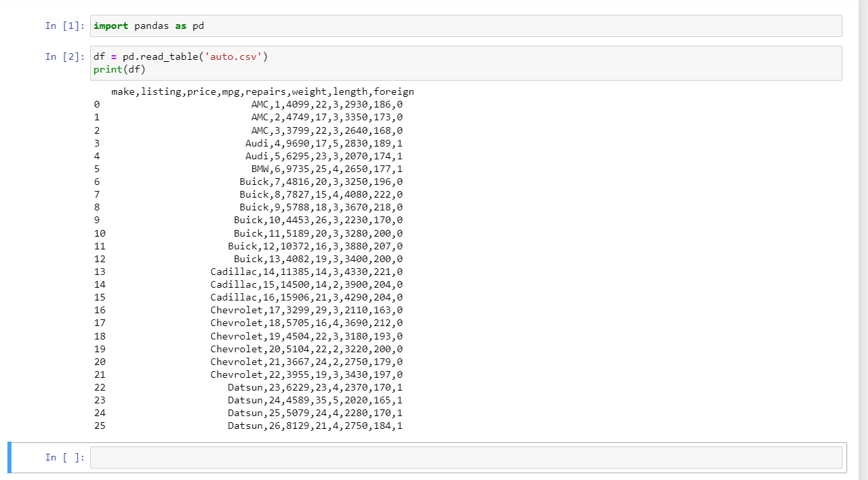
Task: Click the empty In [ ]: prompt
Action: [x=64, y=457]
